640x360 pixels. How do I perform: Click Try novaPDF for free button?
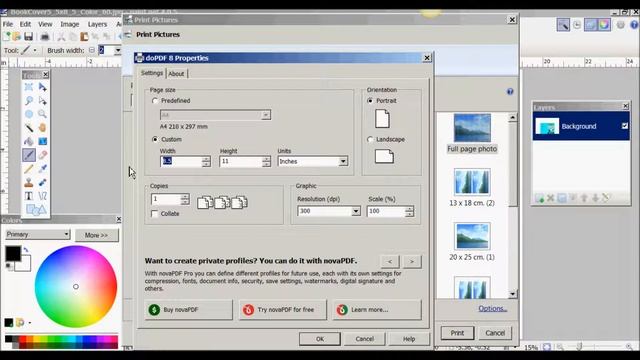pos(283,310)
